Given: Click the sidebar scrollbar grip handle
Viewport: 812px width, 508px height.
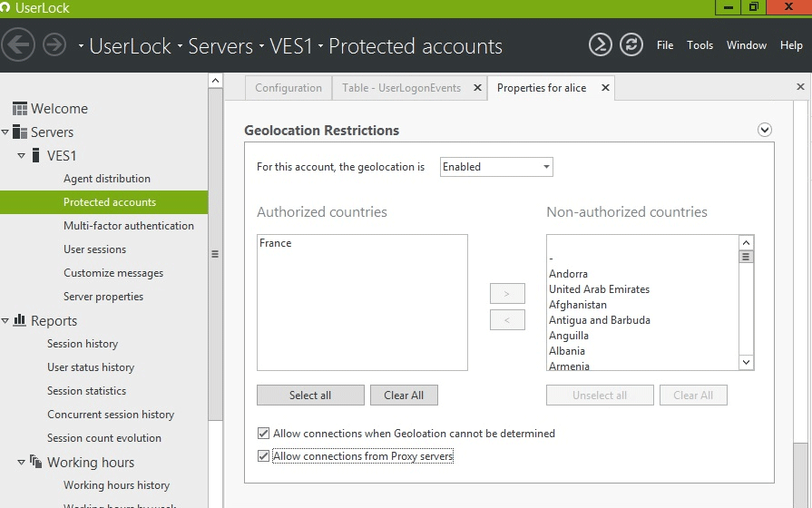Looking at the screenshot, I should point(215,254).
